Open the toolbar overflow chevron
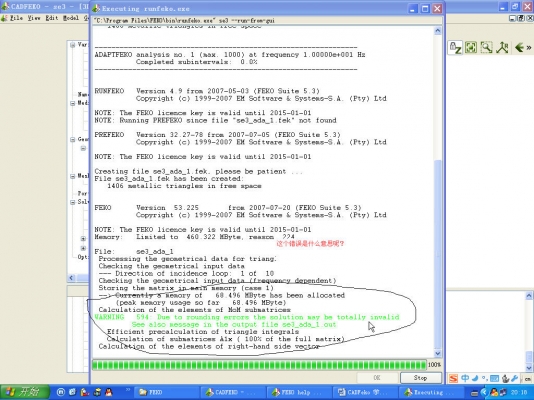This screenshot has height=400, width=534. 529,48
